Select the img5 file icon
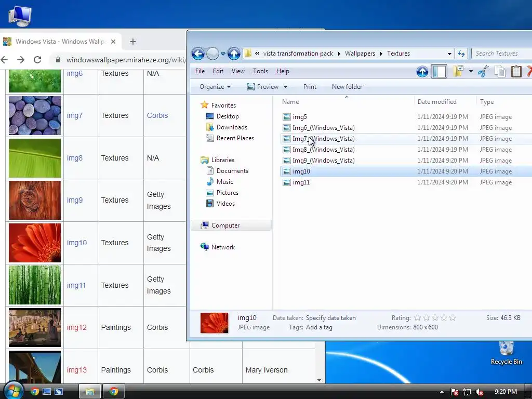Viewport: 532px width, 399px height. [287, 117]
